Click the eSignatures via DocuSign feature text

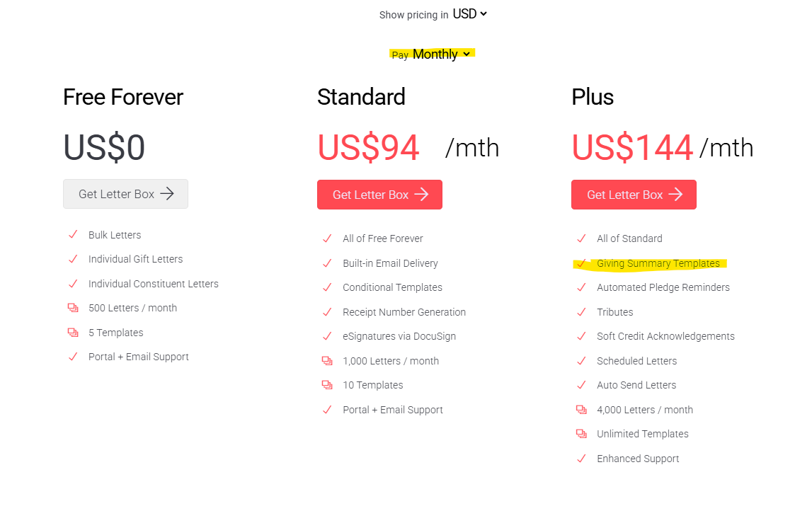tap(399, 336)
